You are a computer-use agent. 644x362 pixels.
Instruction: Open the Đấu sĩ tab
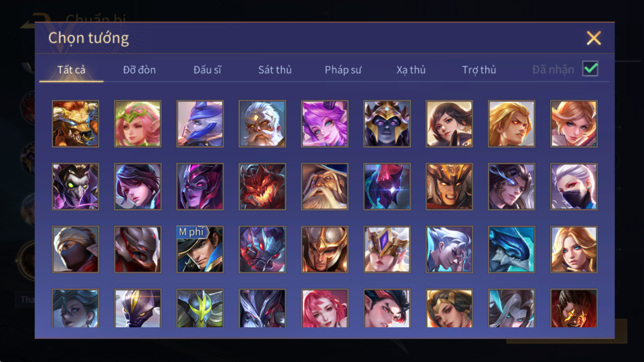(207, 70)
